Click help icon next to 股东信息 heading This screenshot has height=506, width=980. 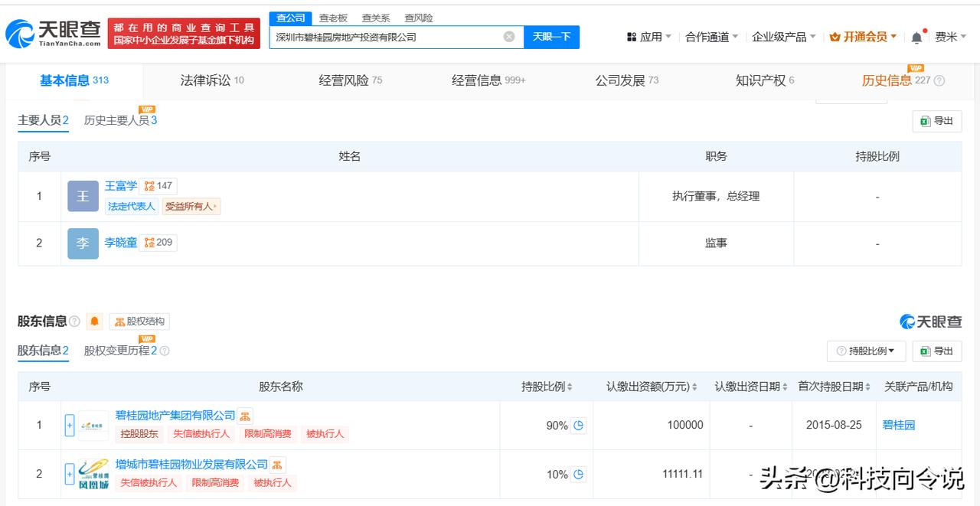coord(74,322)
